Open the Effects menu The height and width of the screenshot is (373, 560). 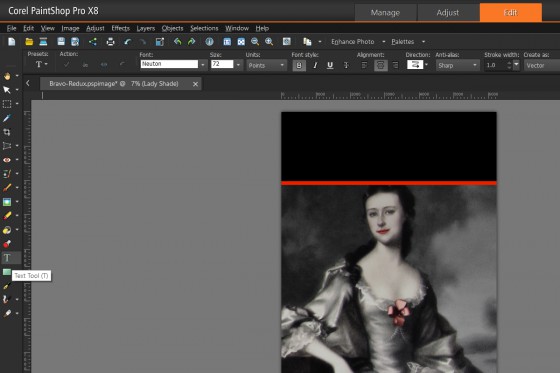coord(120,28)
